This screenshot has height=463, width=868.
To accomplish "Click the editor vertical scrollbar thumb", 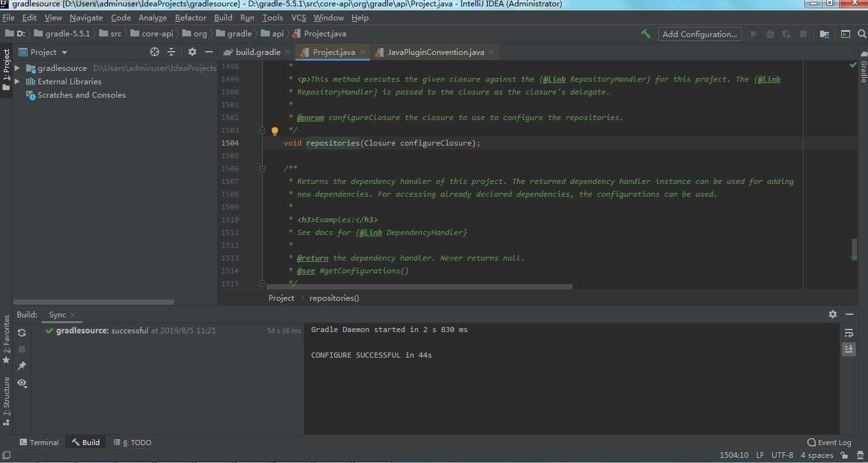I will (x=853, y=250).
